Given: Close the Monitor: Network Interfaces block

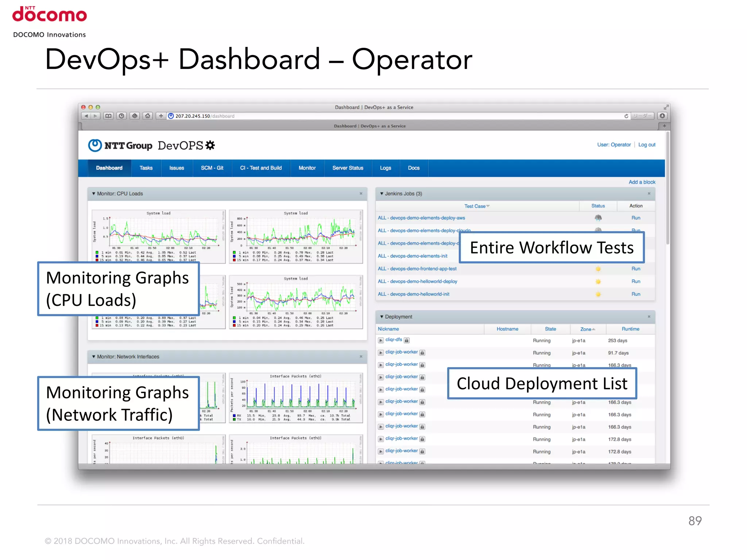Looking at the screenshot, I should [x=361, y=357].
